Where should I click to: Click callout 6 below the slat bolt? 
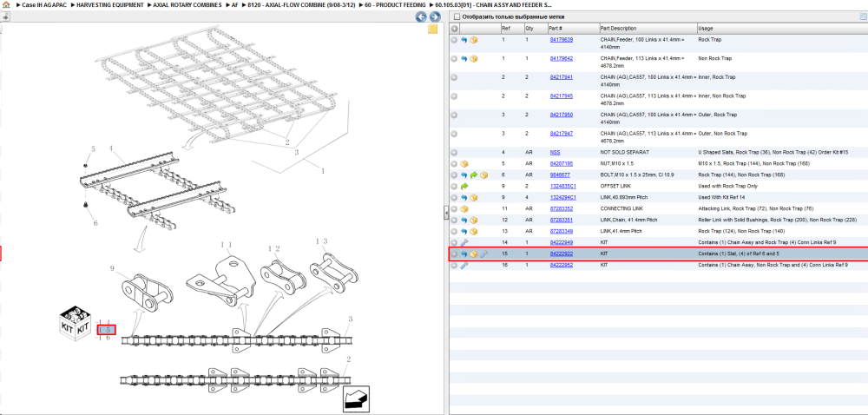coord(95,223)
